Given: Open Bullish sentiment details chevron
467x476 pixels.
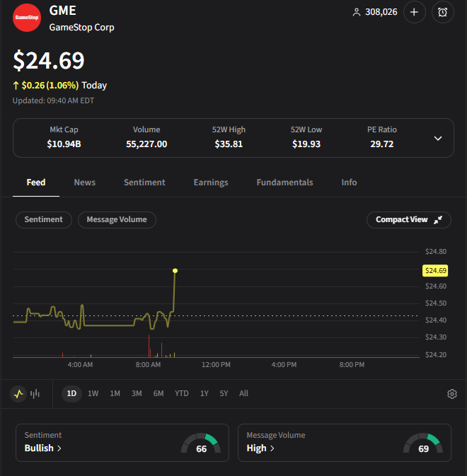Looking at the screenshot, I should tap(59, 448).
